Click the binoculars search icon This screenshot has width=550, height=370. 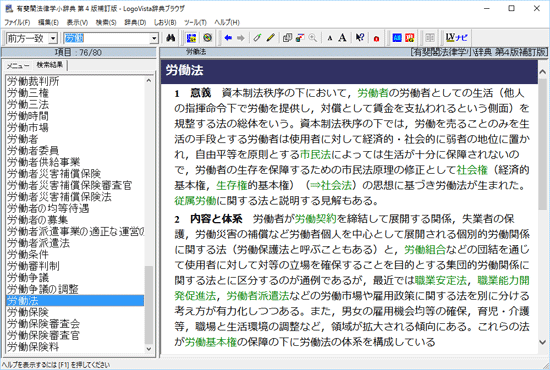[x=171, y=38]
